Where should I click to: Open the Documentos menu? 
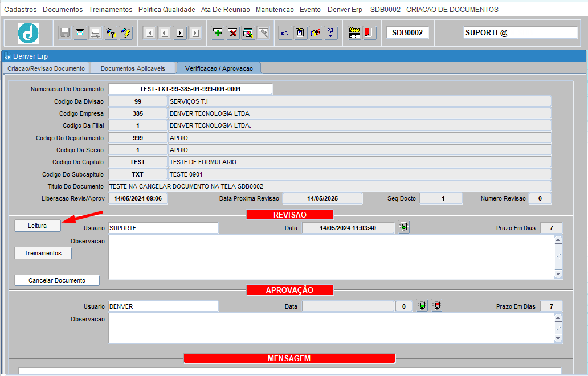coord(63,9)
